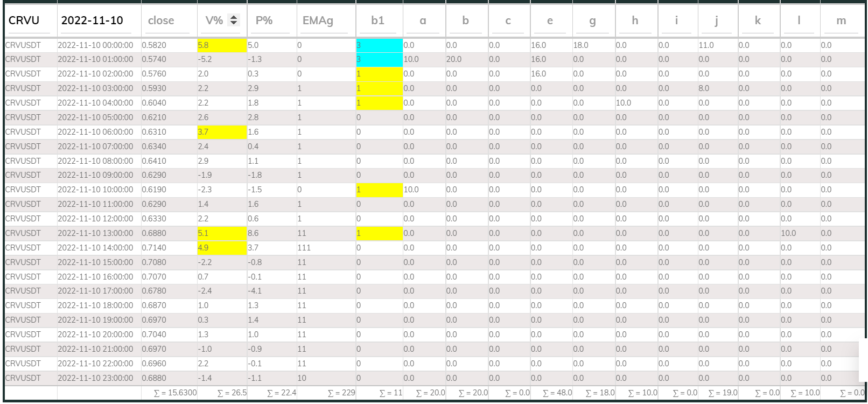Screen dimensions: 868x404
Task: Click the close column filter field
Action: [169, 20]
